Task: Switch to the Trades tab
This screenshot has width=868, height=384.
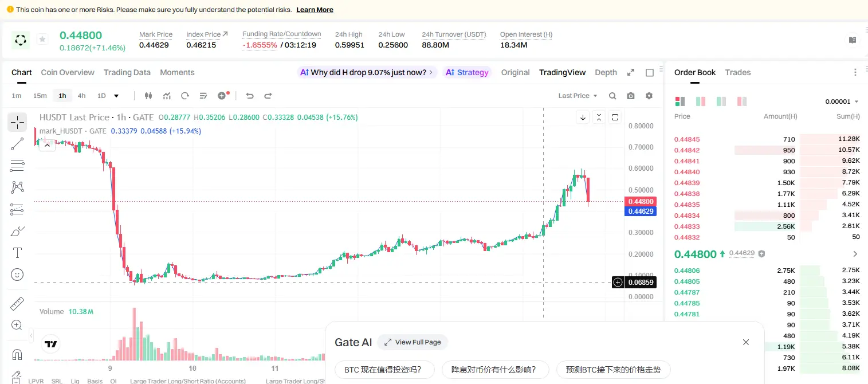Action: (x=738, y=72)
